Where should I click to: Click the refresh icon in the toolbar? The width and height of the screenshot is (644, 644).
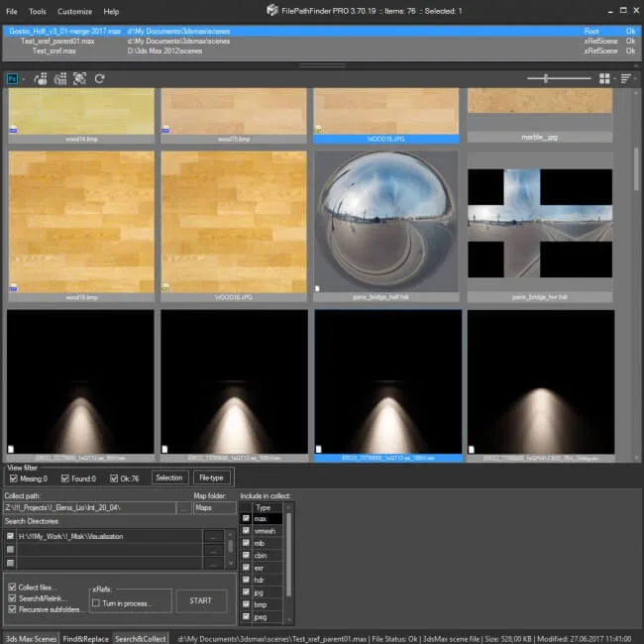coord(100,78)
